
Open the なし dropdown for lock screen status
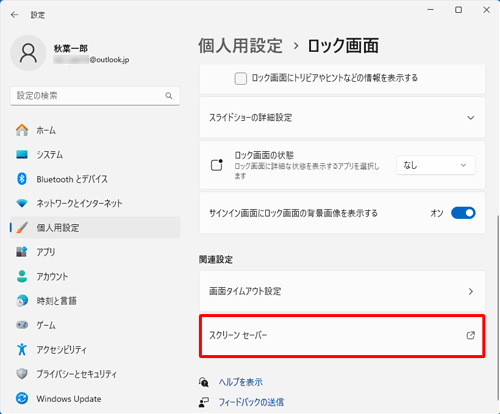tap(436, 165)
